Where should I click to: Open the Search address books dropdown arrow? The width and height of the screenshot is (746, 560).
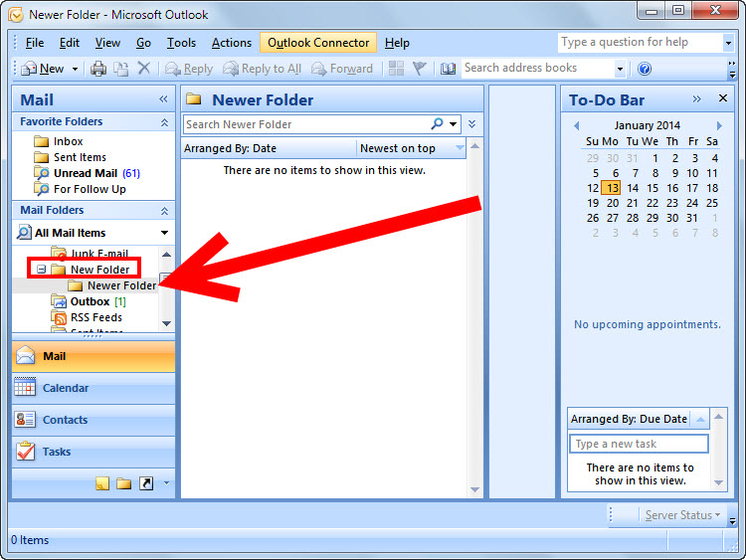620,69
